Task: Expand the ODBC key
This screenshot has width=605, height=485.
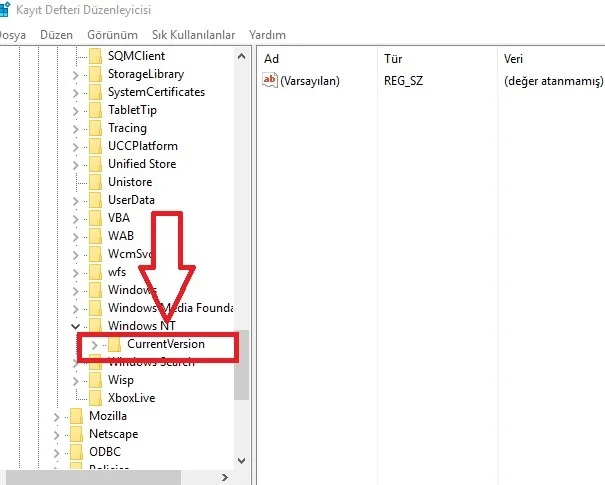Action: (x=57, y=452)
